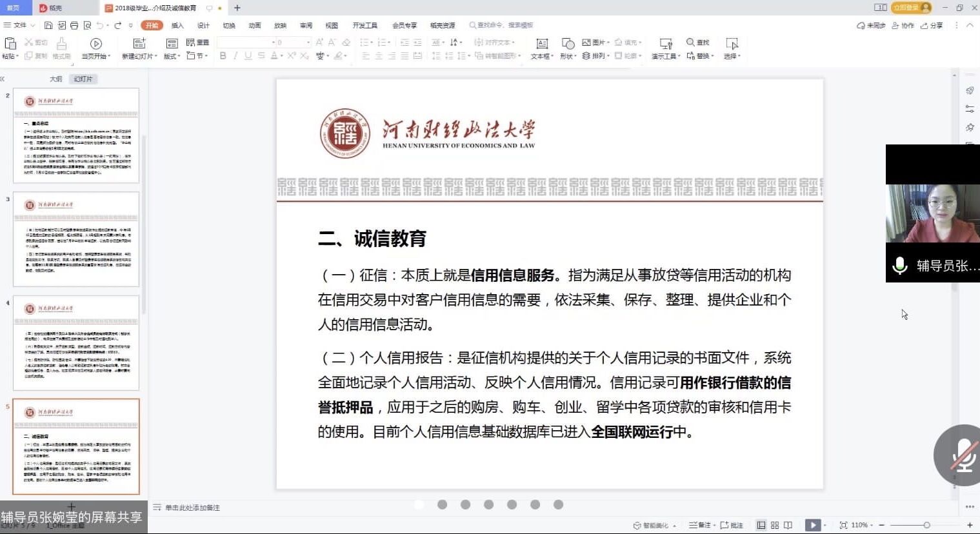
Task: Open the File menu dropdown
Action: [19, 25]
